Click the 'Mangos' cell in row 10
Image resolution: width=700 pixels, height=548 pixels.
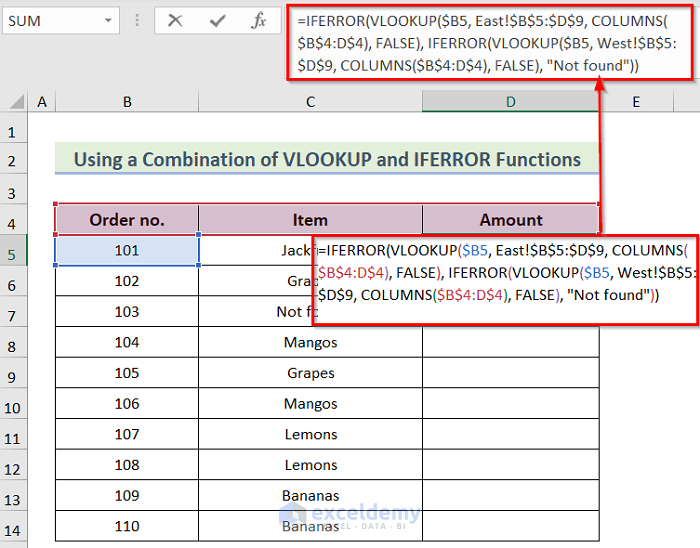coord(310,404)
